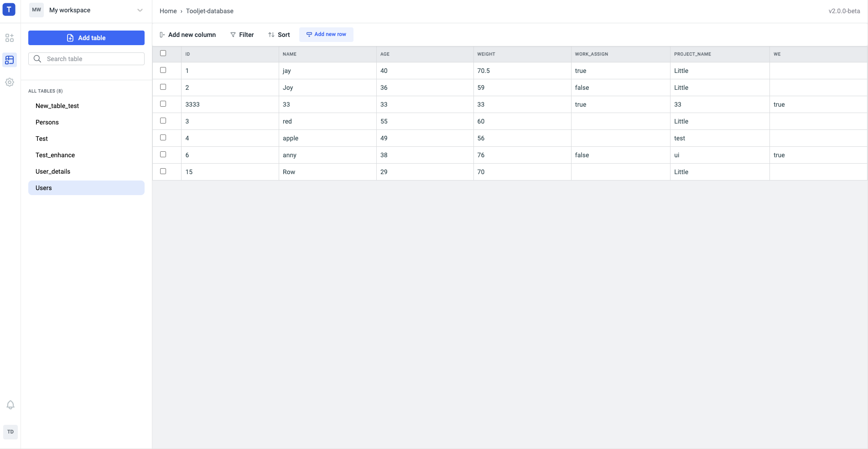
Task: Expand the My workspace dropdown chevron
Action: [140, 10]
